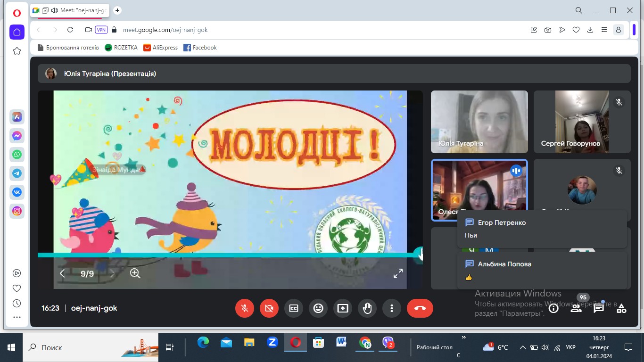Select the Meet browser tab

pos(71,10)
